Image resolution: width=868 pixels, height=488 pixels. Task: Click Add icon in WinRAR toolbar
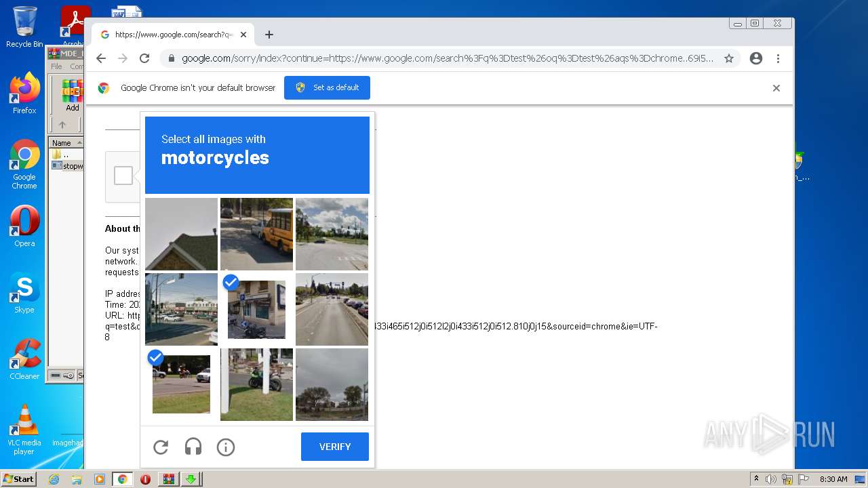[x=72, y=95]
